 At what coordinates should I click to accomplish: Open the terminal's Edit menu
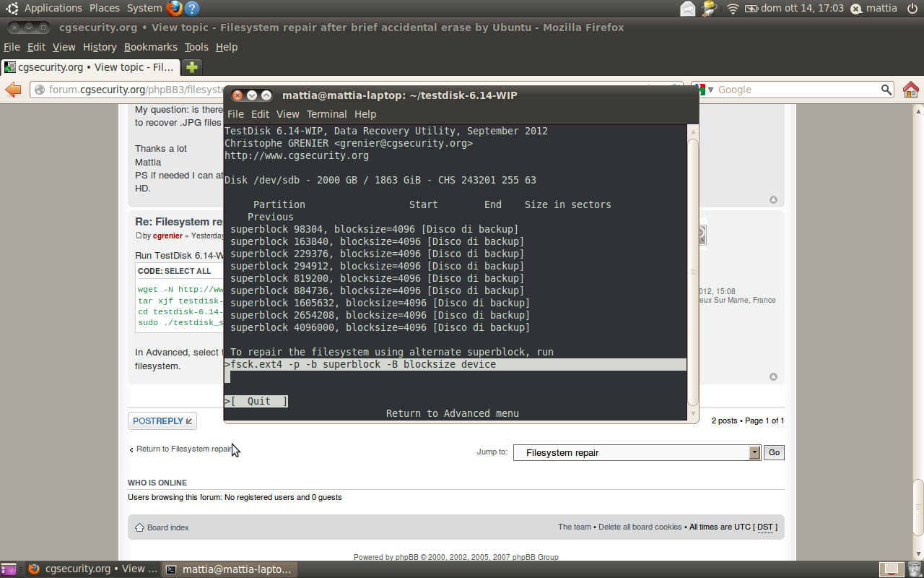(x=260, y=114)
